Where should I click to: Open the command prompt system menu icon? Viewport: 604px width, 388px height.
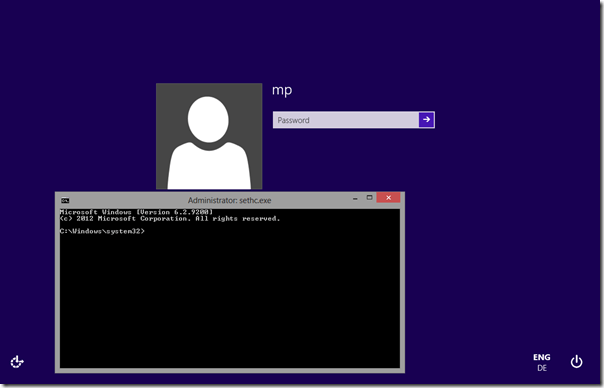[65, 200]
